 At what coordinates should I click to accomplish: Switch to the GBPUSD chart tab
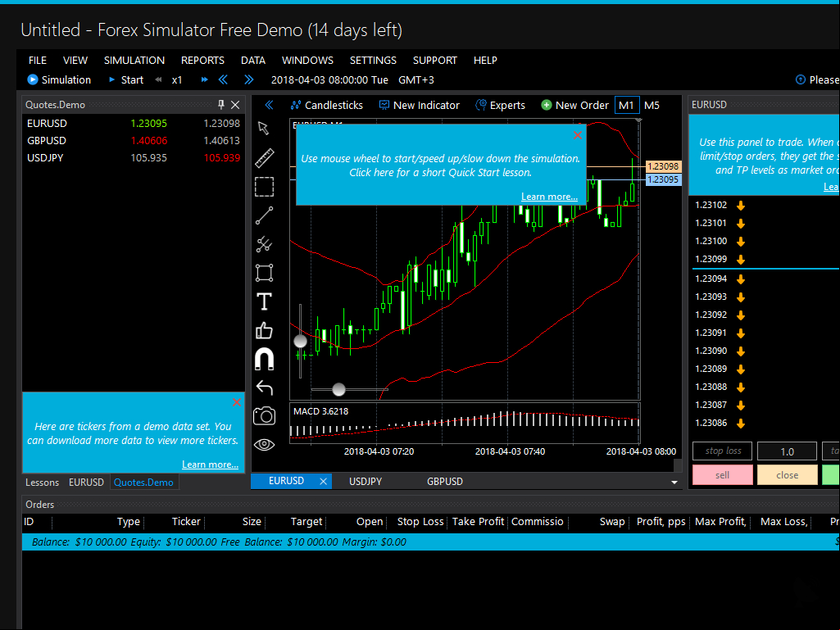click(x=445, y=481)
